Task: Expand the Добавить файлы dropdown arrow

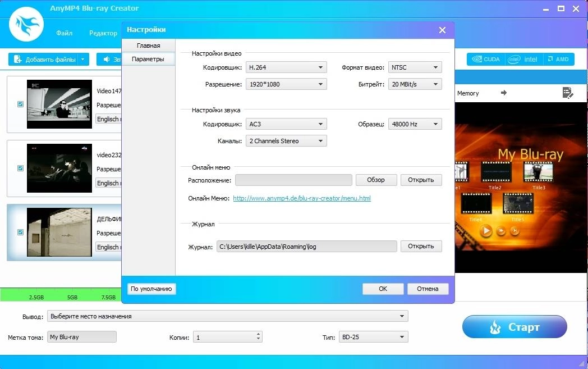Action: tap(83, 60)
